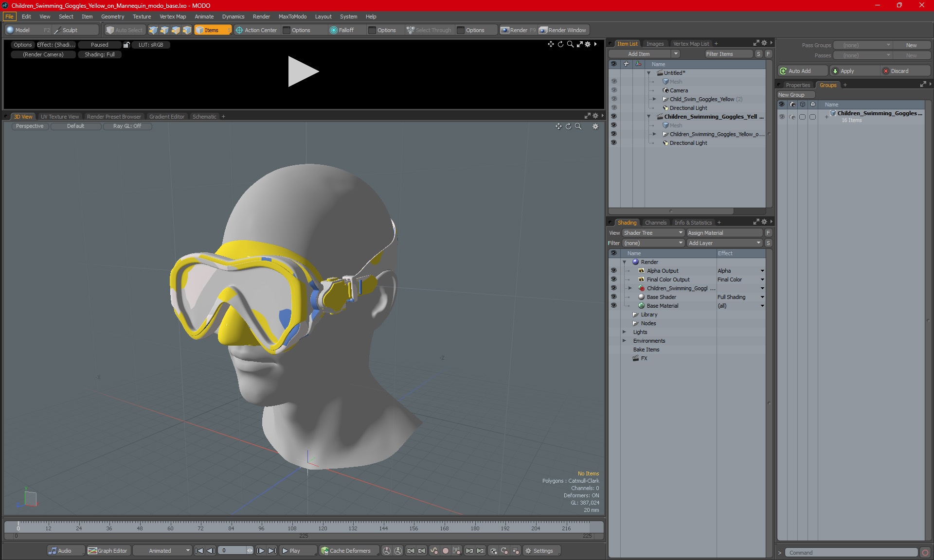The image size is (934, 560).
Task: Open the Shading tab panel
Action: pyautogui.click(x=626, y=222)
